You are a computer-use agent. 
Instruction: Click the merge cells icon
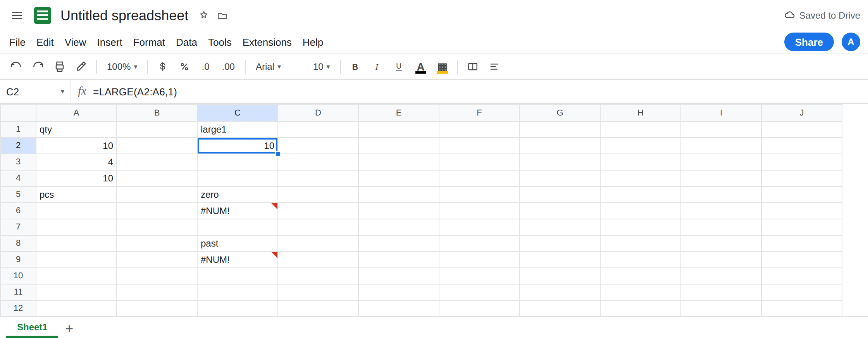click(473, 67)
